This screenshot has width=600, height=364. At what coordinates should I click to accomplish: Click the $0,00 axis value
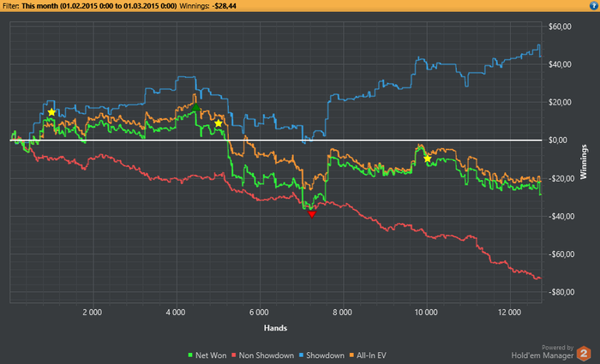point(558,140)
